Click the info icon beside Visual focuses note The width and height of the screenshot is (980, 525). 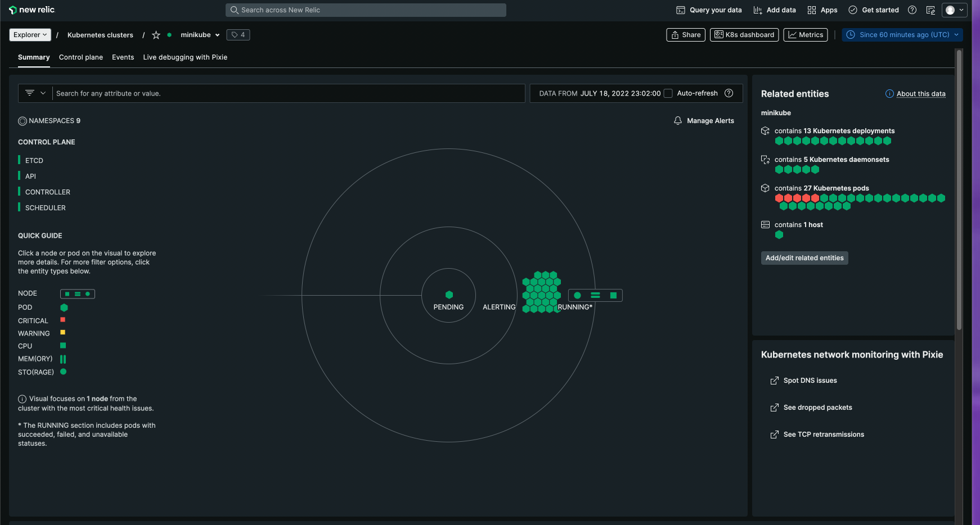click(23, 399)
